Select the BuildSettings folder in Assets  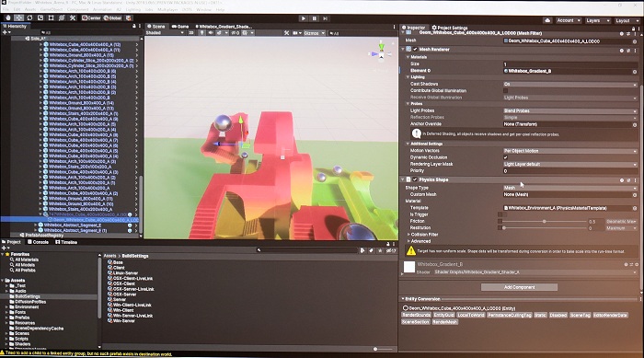(27, 296)
